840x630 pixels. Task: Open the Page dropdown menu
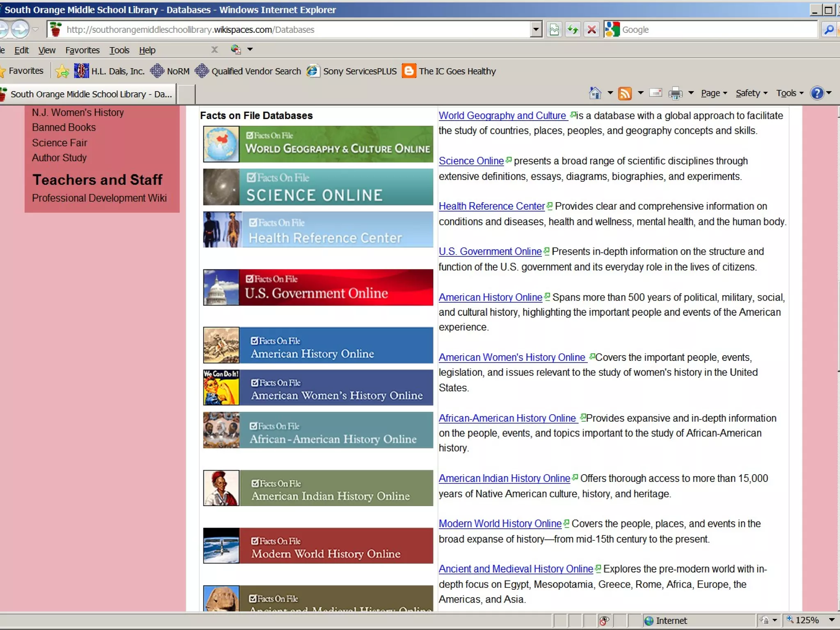coord(714,93)
